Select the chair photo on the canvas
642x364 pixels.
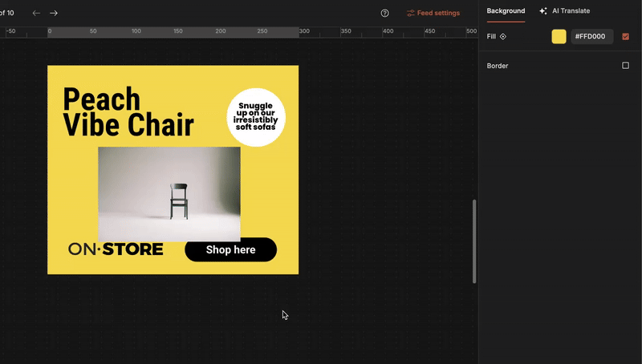click(x=169, y=194)
